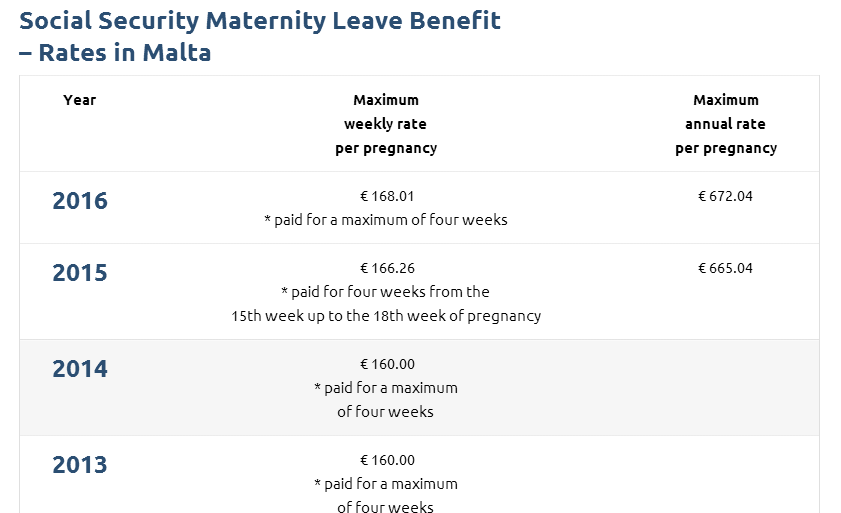Click the 15th to 18th week note
The width and height of the screenshot is (841, 513).
click(x=386, y=304)
